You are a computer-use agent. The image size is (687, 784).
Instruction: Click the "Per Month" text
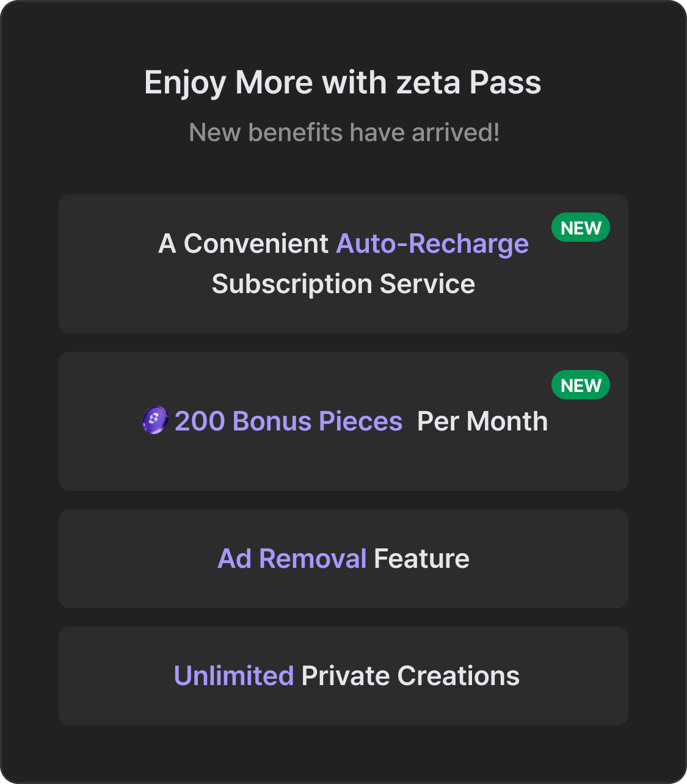[x=482, y=421]
